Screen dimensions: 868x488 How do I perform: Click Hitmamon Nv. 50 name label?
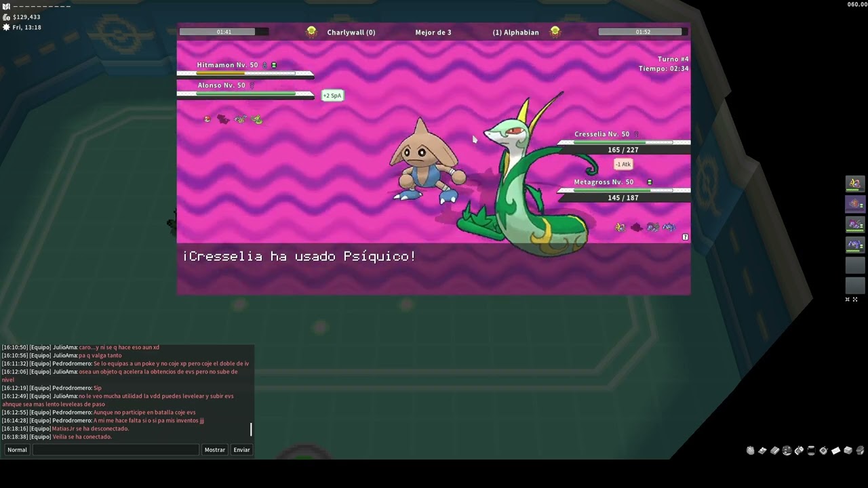227,65
